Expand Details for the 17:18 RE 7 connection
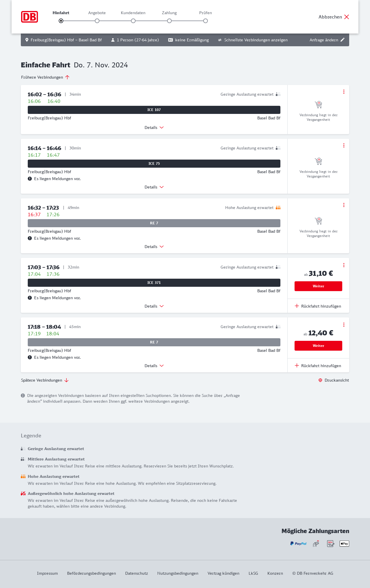370x588 pixels. tap(154, 366)
